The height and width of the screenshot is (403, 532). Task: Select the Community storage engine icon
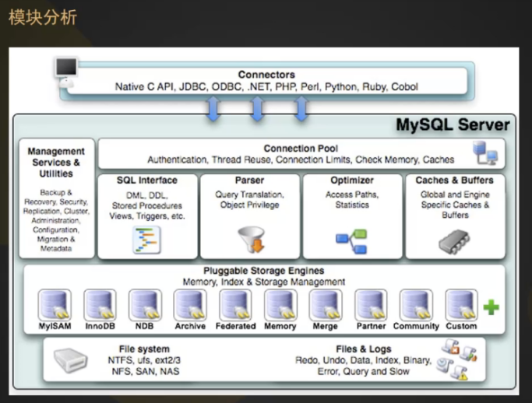click(x=416, y=305)
